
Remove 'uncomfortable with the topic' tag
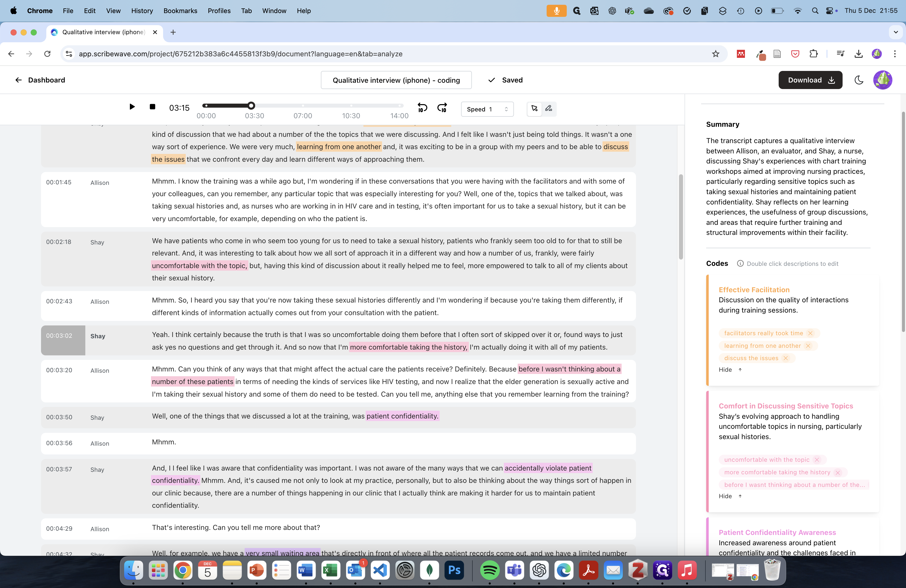click(817, 460)
